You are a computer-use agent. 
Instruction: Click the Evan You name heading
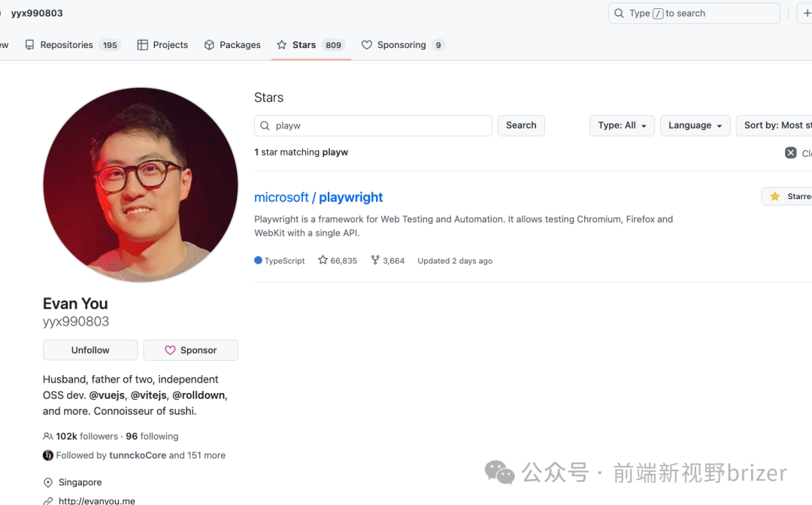(x=75, y=304)
